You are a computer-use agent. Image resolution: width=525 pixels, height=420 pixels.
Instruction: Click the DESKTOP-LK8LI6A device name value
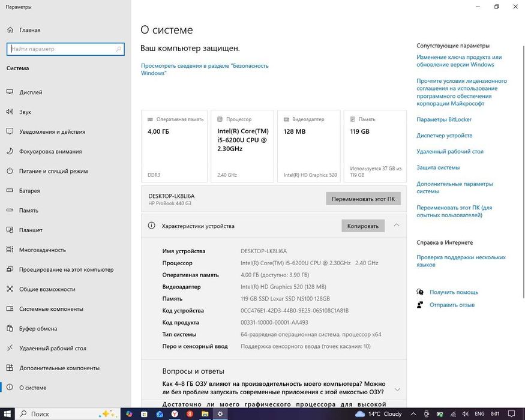(x=263, y=251)
